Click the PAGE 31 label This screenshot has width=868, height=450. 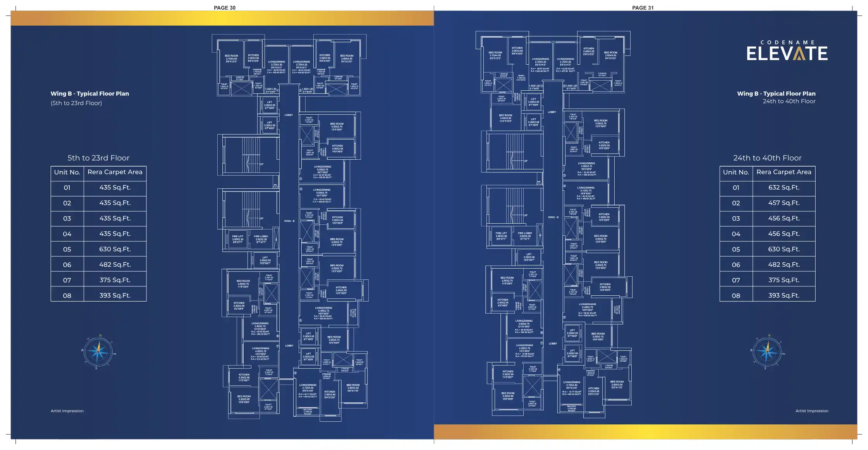tap(643, 8)
